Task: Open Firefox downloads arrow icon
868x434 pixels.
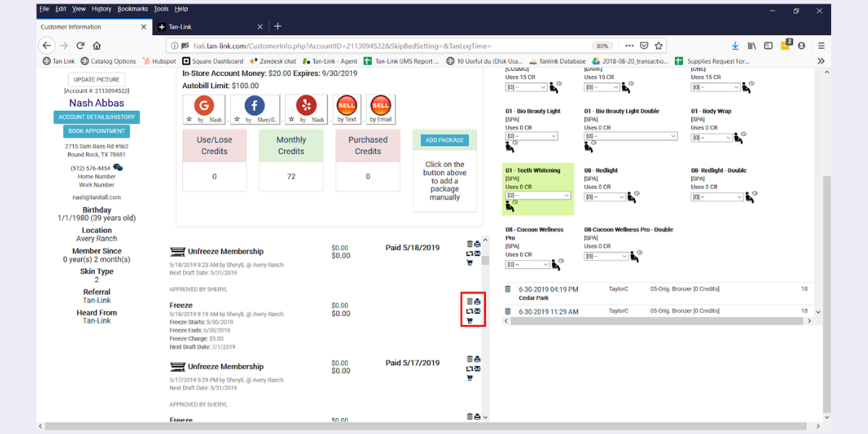Action: pos(736,45)
